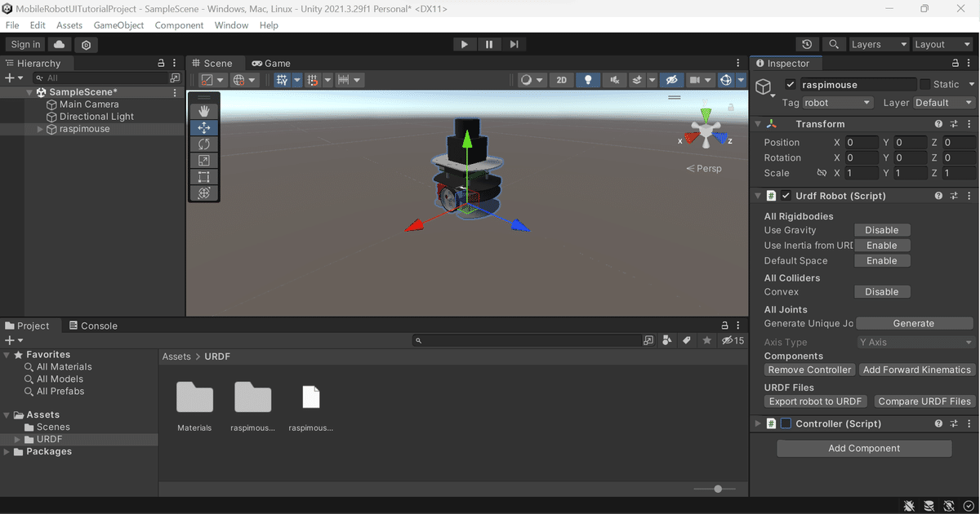Switch to the Console tab
The height and width of the screenshot is (514, 980).
[93, 326]
